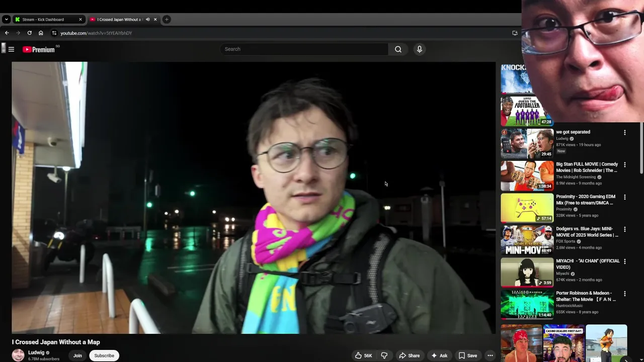Open the Ask AI button
Image resolution: width=644 pixels, height=362 pixels.
(x=439, y=355)
